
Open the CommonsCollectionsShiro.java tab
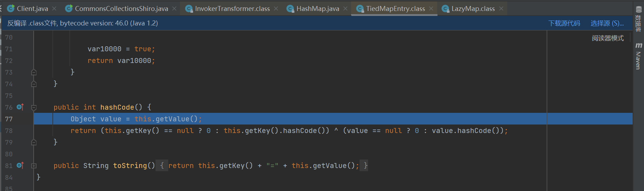pos(121,8)
